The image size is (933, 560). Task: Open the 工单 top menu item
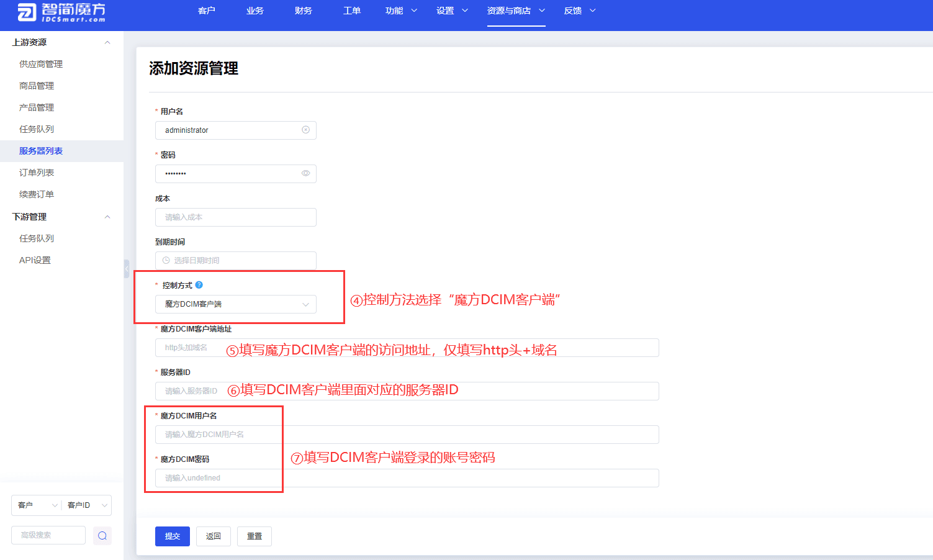pos(351,11)
